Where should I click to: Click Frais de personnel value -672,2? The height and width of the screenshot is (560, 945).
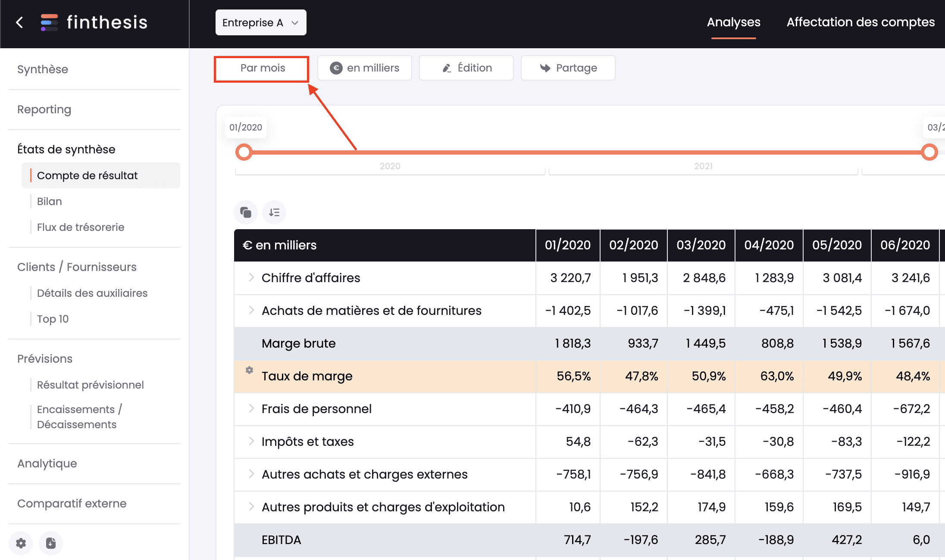pos(911,409)
